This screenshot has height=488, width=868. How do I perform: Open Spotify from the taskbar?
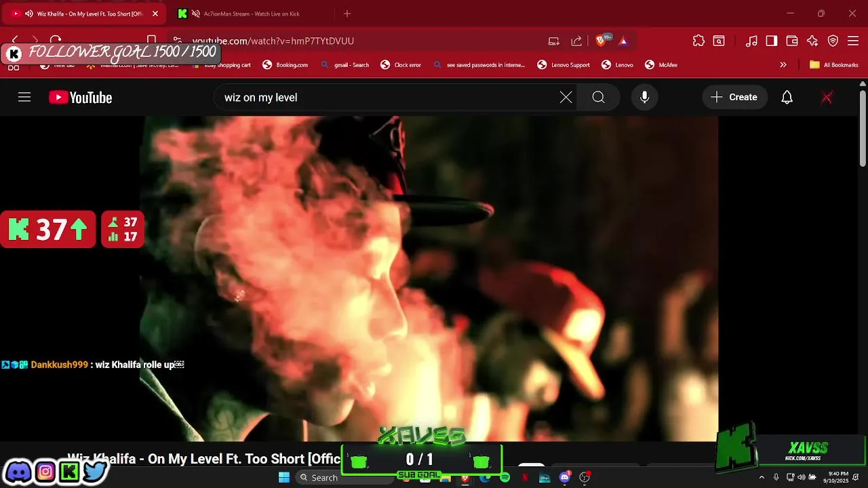505,478
